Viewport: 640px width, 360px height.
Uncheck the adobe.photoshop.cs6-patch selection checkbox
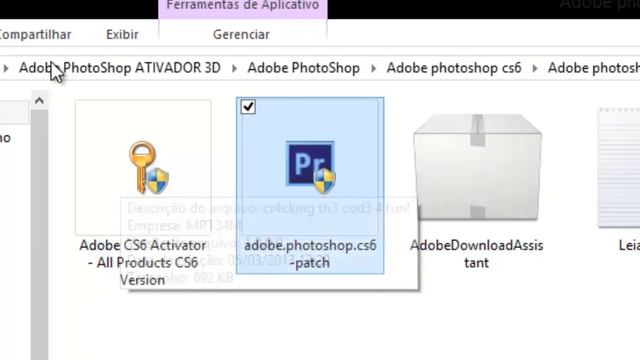[248, 107]
